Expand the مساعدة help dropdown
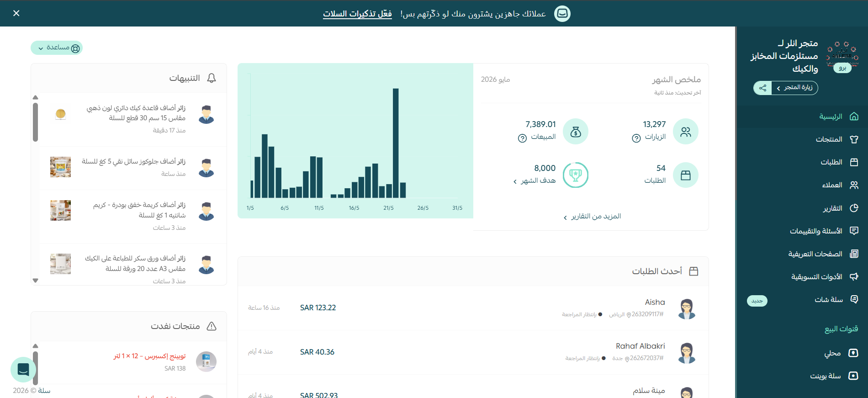This screenshot has width=868, height=398. 57,48
